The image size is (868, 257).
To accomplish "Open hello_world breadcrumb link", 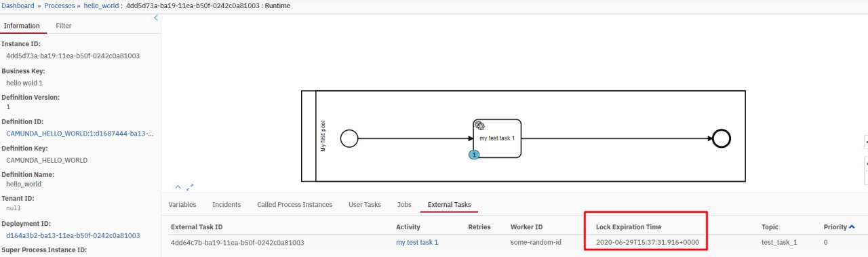I will (102, 5).
